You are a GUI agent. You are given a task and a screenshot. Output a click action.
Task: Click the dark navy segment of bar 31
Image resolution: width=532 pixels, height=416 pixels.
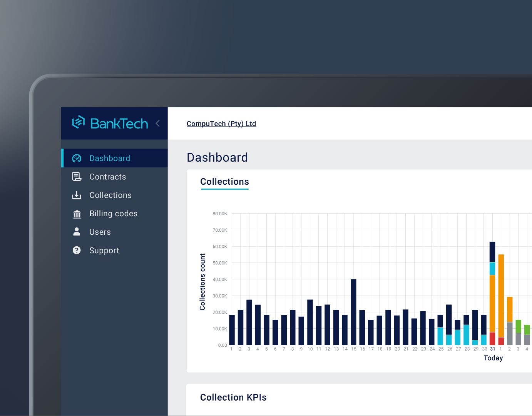click(492, 252)
